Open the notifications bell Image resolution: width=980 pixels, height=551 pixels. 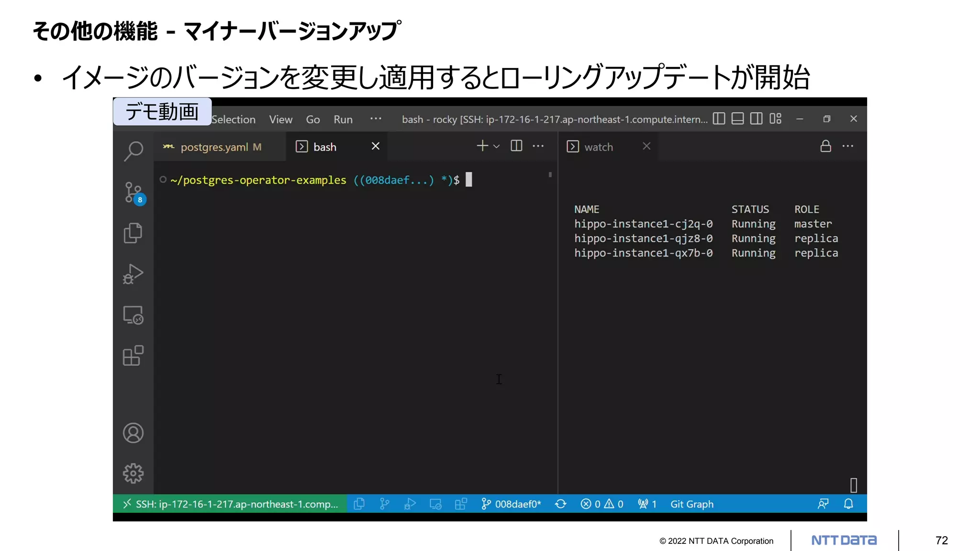(848, 504)
